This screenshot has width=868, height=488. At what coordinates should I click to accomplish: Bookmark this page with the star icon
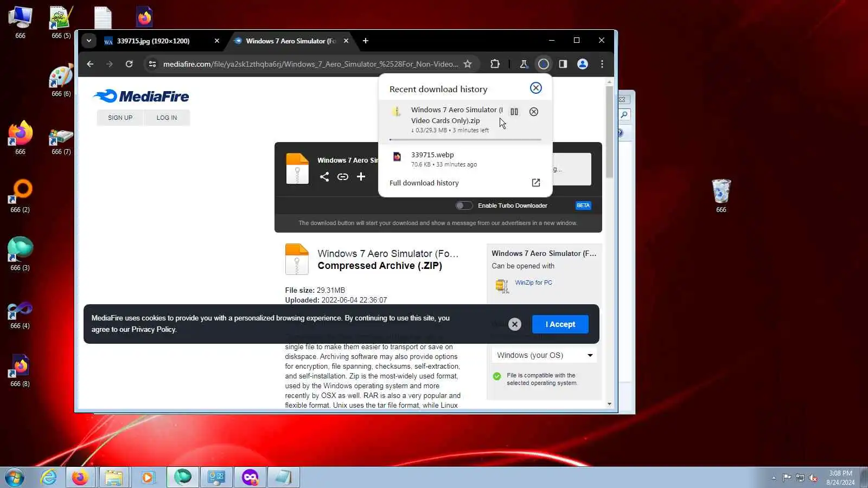[468, 64]
